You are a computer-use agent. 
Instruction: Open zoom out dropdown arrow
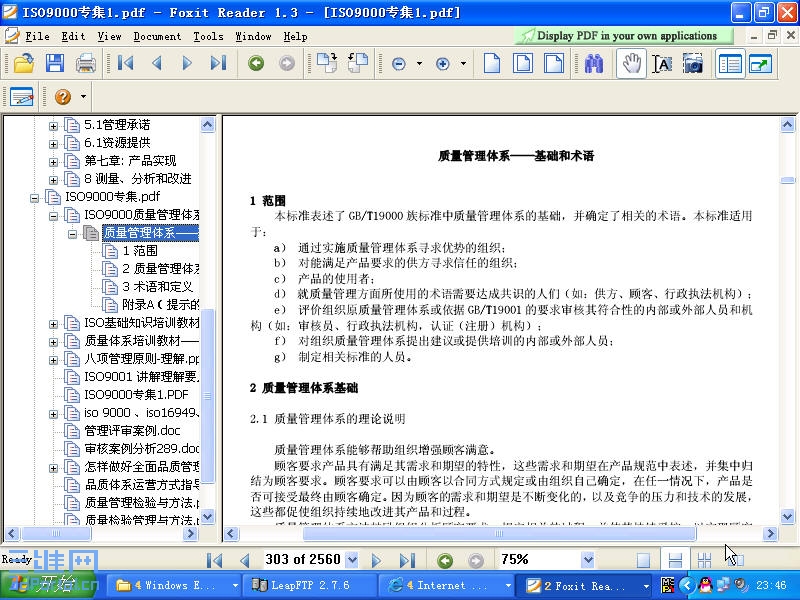[x=419, y=64]
